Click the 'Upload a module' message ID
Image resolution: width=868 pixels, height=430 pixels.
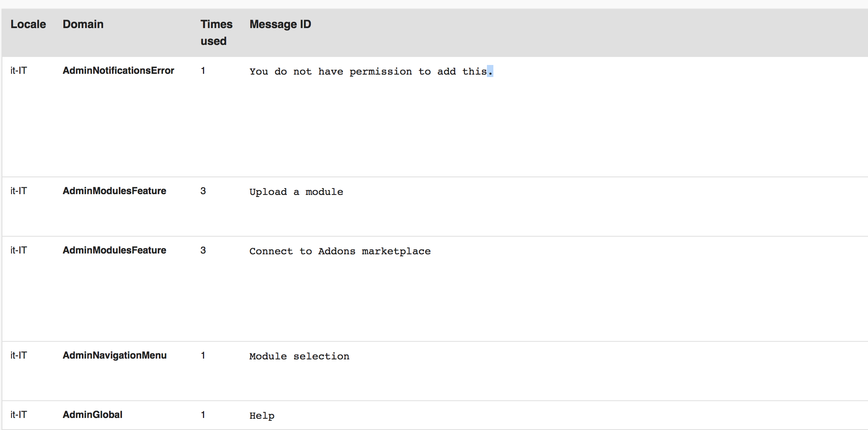296,192
